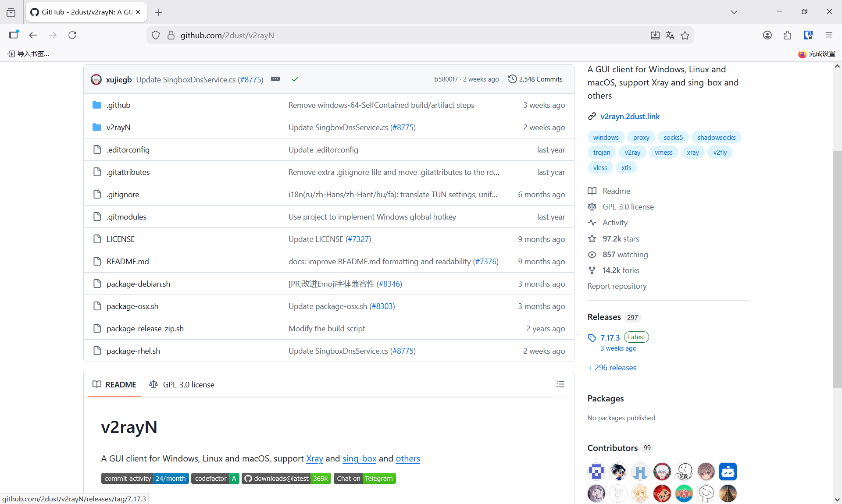Translate this page icon
The image size is (842, 504).
(670, 35)
